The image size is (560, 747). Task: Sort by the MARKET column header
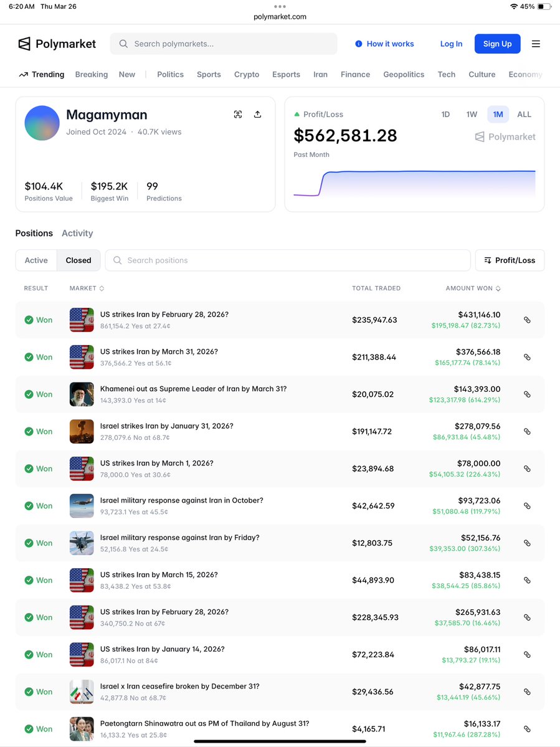[87, 288]
